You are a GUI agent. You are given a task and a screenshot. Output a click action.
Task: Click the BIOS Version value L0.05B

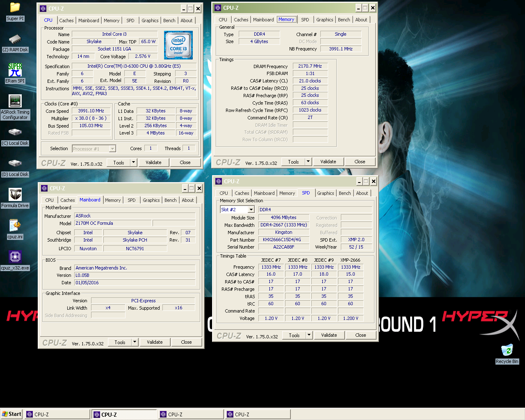pos(135,275)
